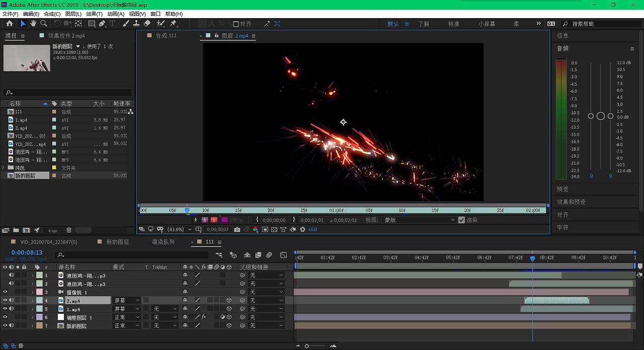Click the current time 0:00:08:13 display
Image resolution: width=644 pixels, height=350 pixels.
pos(27,252)
